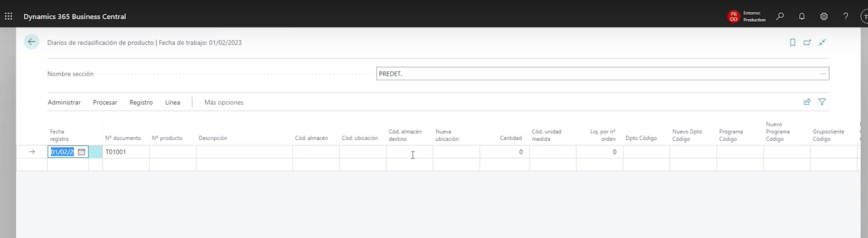Click the help question mark icon
868x238 pixels.
846,17
